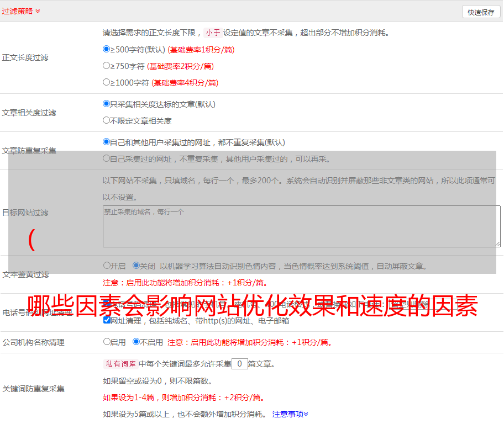Choose 不限定文章相关度 radio option
The width and height of the screenshot is (504, 424).
point(107,120)
